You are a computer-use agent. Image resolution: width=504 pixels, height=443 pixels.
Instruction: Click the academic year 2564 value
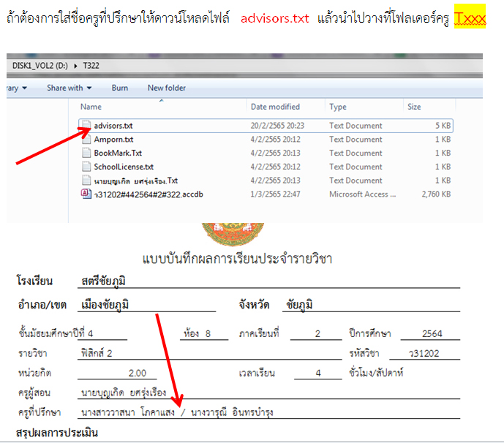432,333
